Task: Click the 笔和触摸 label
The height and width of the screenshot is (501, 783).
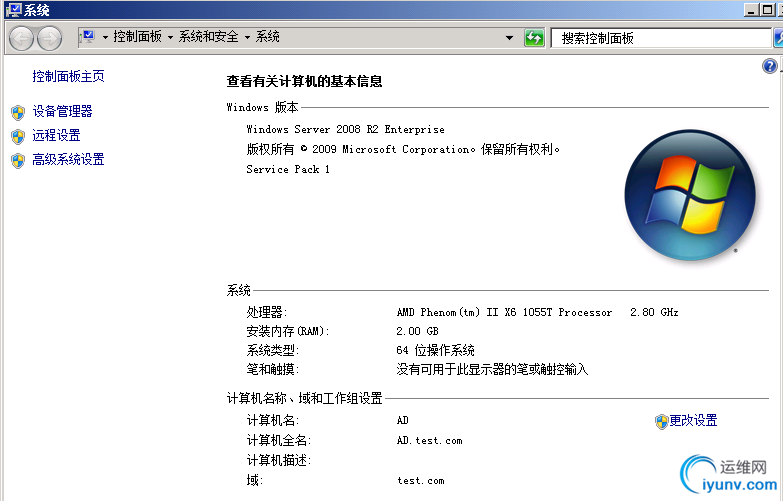Action: click(272, 370)
